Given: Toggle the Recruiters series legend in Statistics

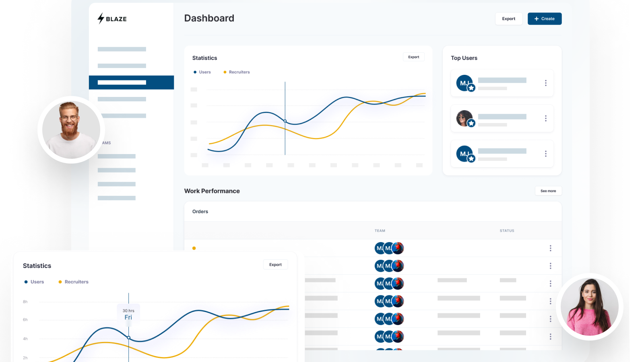Looking at the screenshot, I should tap(237, 72).
